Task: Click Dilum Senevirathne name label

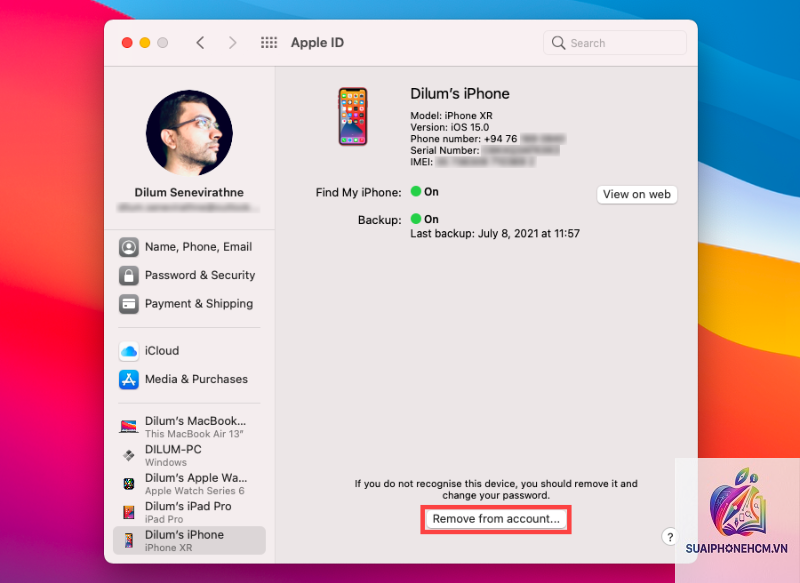Action: click(189, 192)
